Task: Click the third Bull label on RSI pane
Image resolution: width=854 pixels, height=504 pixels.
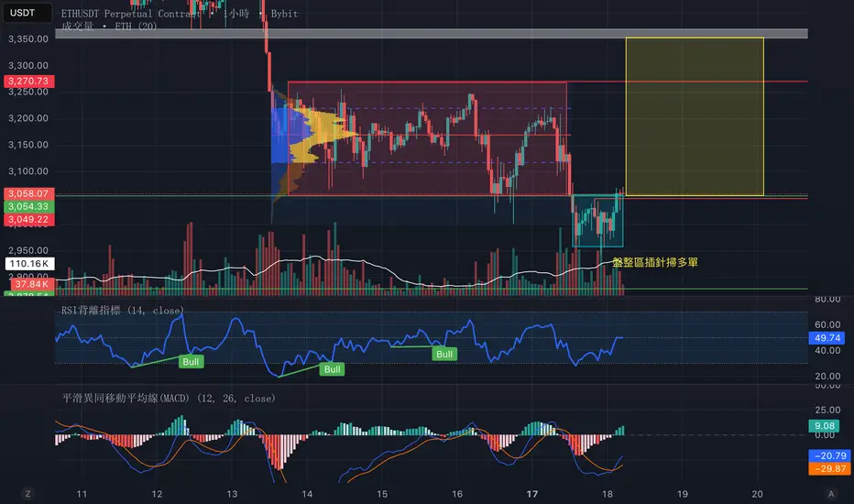Action: (x=444, y=354)
